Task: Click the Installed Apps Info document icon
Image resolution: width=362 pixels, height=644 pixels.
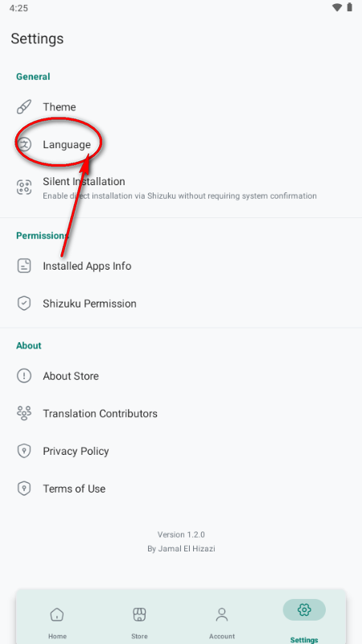Action: (24, 266)
